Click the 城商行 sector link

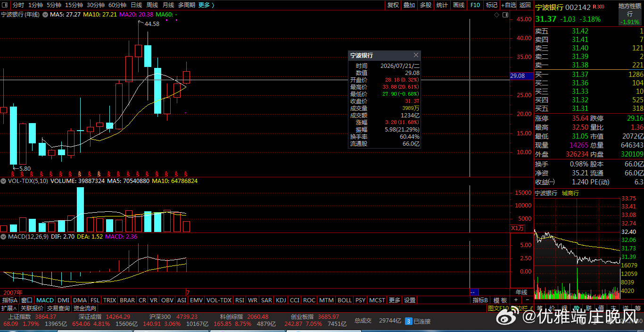coord(570,193)
